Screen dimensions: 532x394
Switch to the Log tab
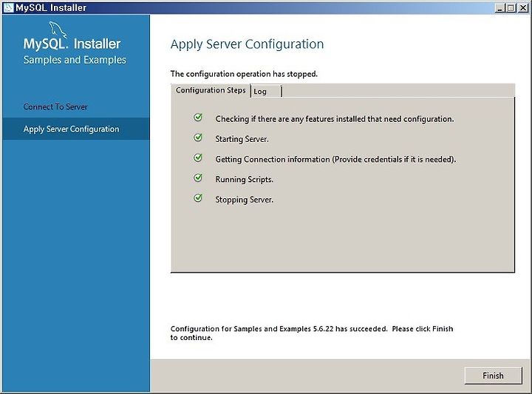pyautogui.click(x=266, y=91)
